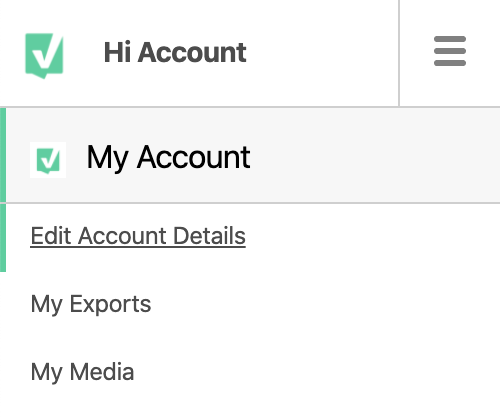500x418 pixels.
Task: Close the sidebar using the hamburger button
Action: coord(450,51)
